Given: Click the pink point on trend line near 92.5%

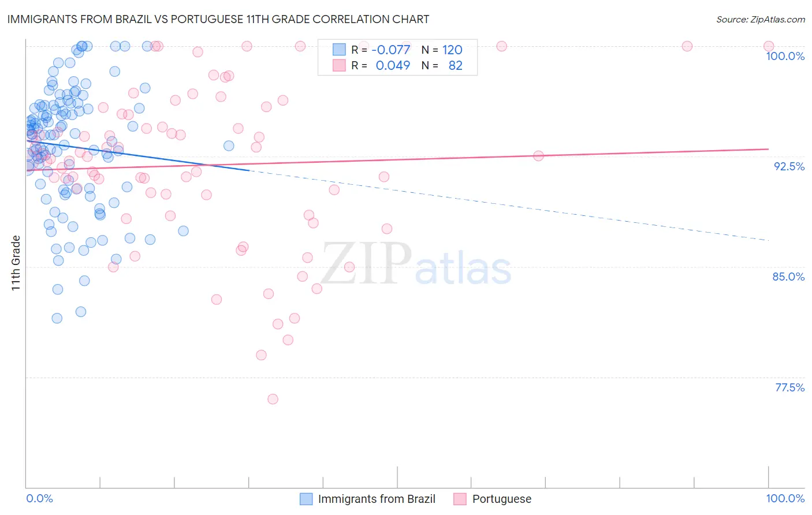Looking at the screenshot, I should tap(538, 156).
